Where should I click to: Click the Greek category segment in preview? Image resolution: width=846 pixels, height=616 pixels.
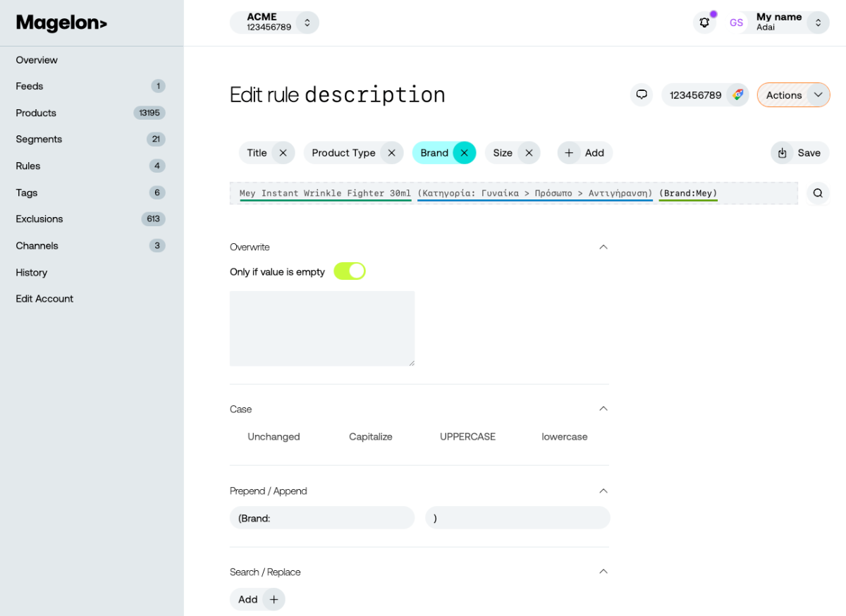coord(535,193)
